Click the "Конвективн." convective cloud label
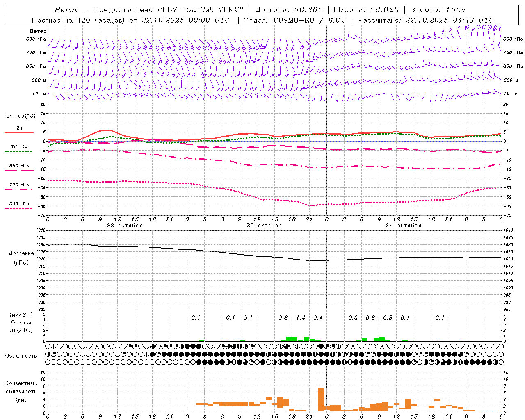The height and width of the screenshot is (420, 525). pyautogui.click(x=21, y=383)
